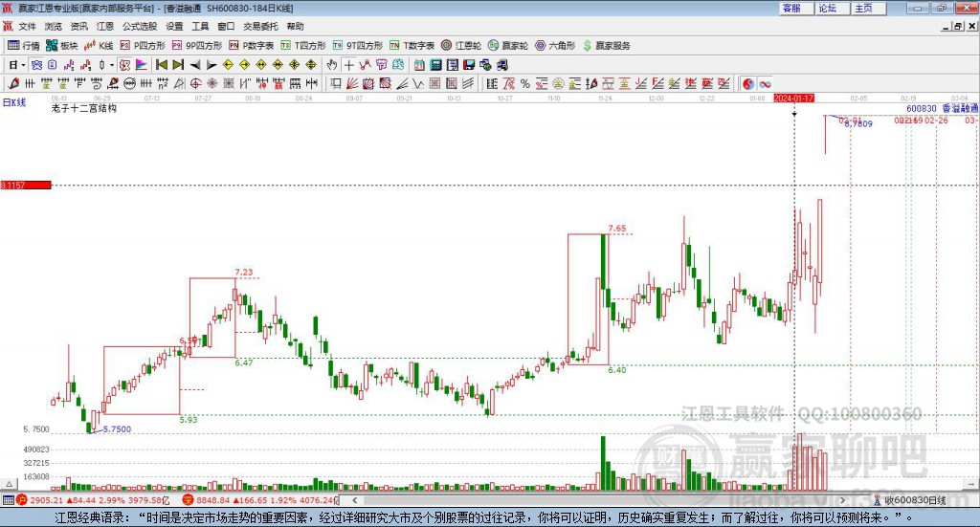Click the 收600830日线 status entry

coord(909,500)
